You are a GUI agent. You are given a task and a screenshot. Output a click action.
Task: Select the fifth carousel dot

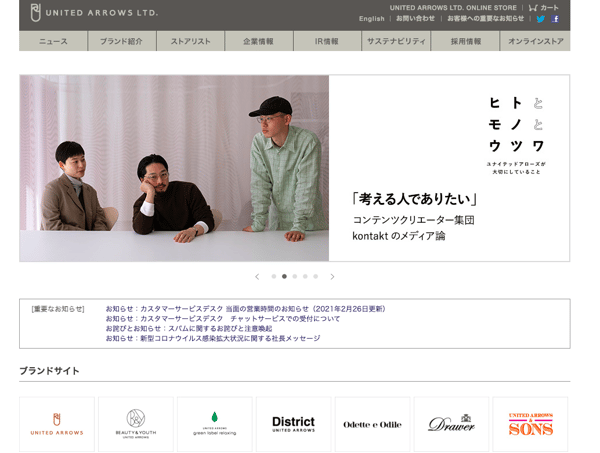tap(315, 276)
